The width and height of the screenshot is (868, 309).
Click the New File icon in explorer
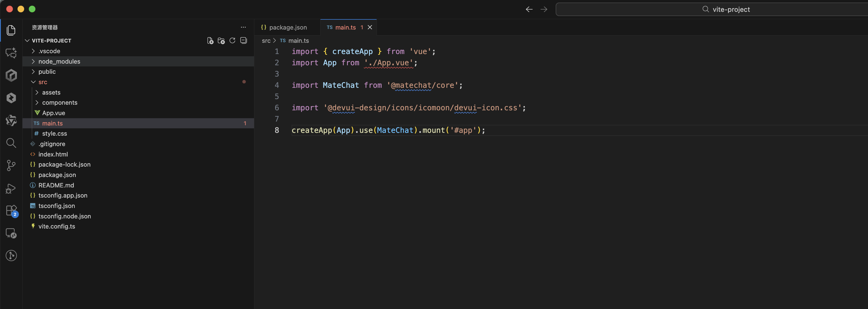210,41
